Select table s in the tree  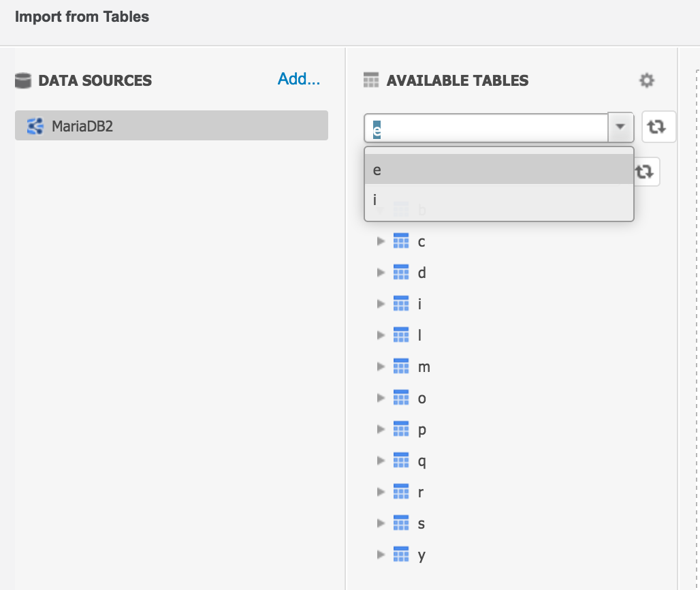pyautogui.click(x=421, y=523)
